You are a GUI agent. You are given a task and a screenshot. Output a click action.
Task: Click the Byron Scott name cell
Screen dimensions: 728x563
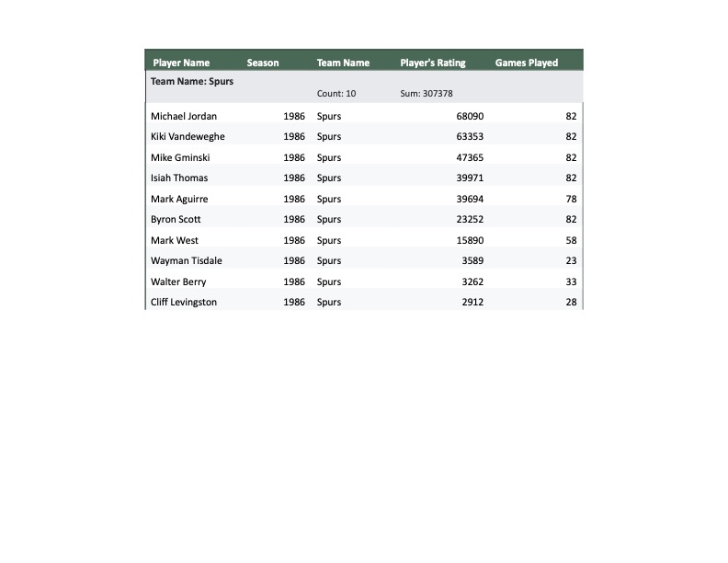point(176,219)
